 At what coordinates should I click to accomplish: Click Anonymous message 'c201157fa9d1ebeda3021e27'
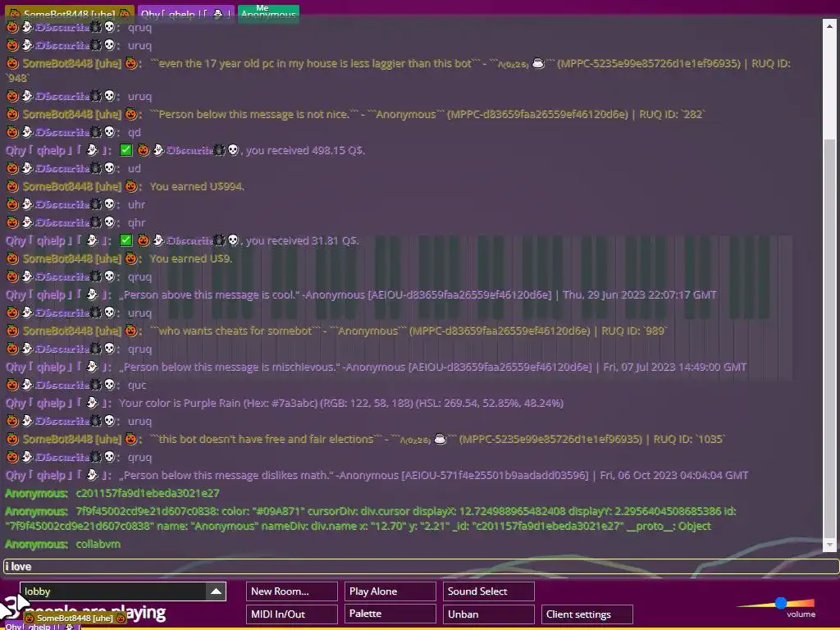pyautogui.click(x=148, y=493)
